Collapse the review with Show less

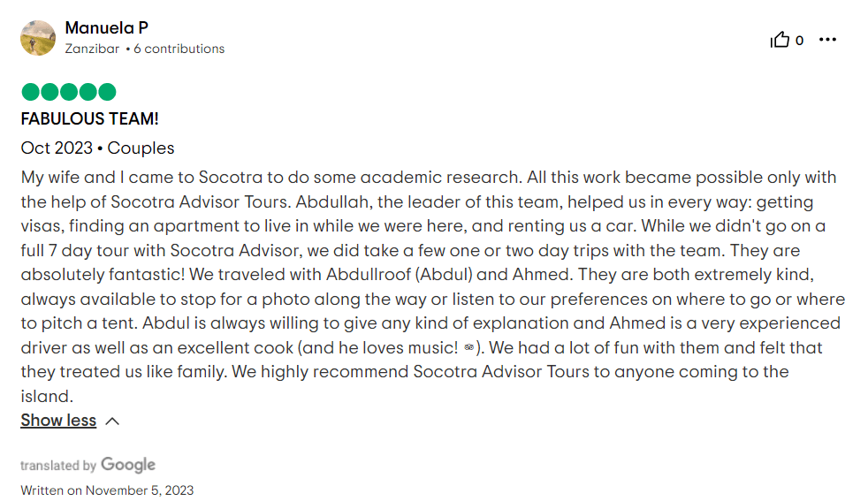point(58,421)
